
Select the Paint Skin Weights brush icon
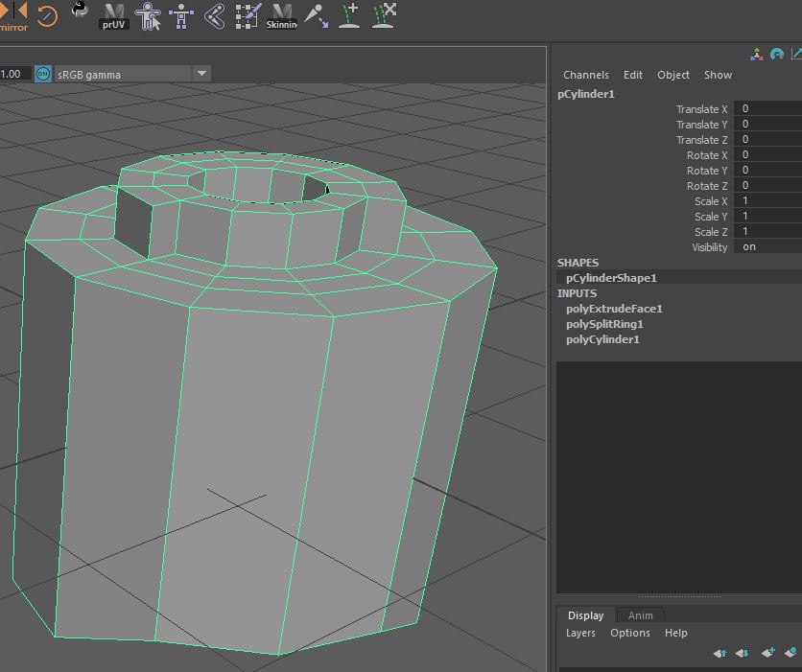pyautogui.click(x=316, y=15)
